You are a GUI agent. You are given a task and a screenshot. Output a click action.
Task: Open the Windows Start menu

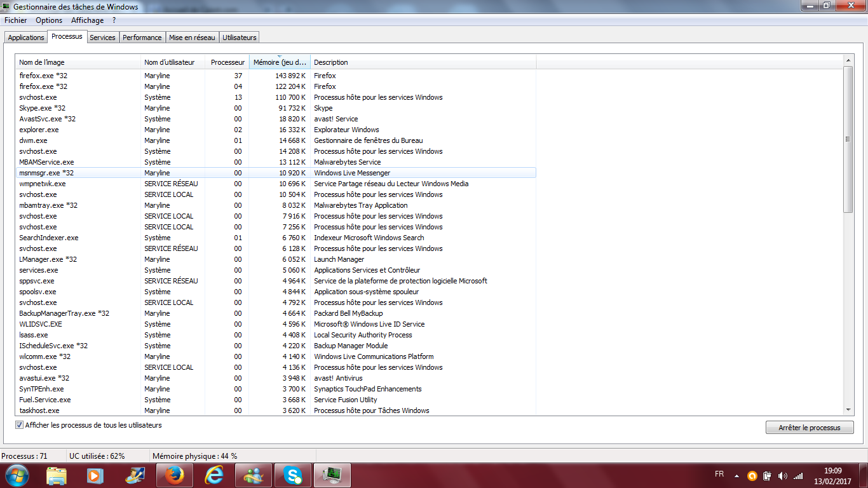click(17, 475)
